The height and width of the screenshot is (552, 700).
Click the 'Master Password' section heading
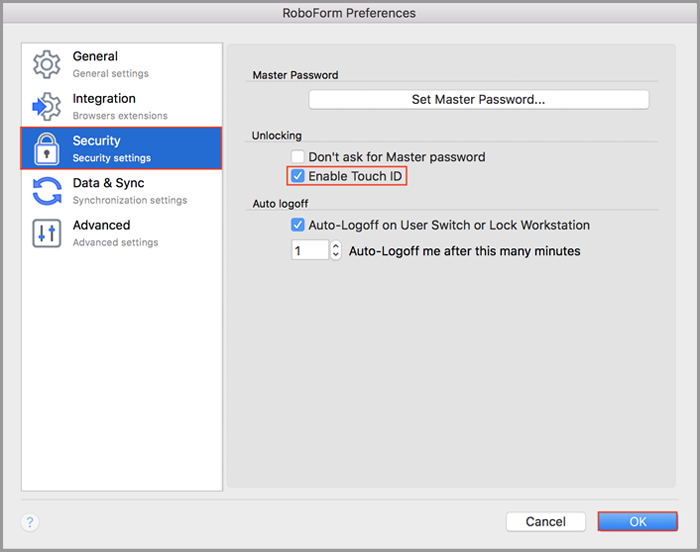(295, 75)
